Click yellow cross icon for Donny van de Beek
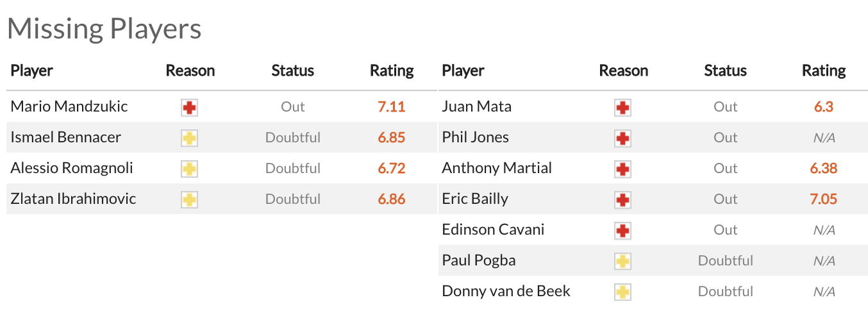This screenshot has width=868, height=318. coord(622,292)
